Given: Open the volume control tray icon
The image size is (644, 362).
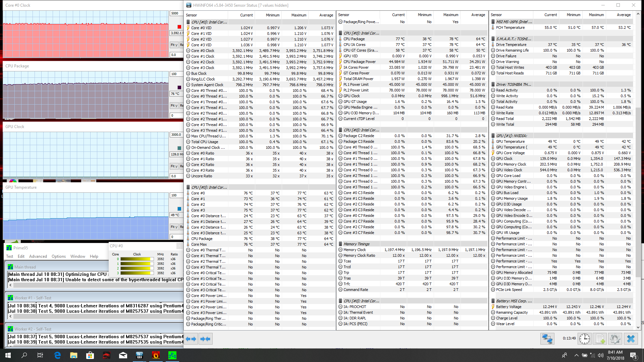Looking at the screenshot, I should pos(601,355).
